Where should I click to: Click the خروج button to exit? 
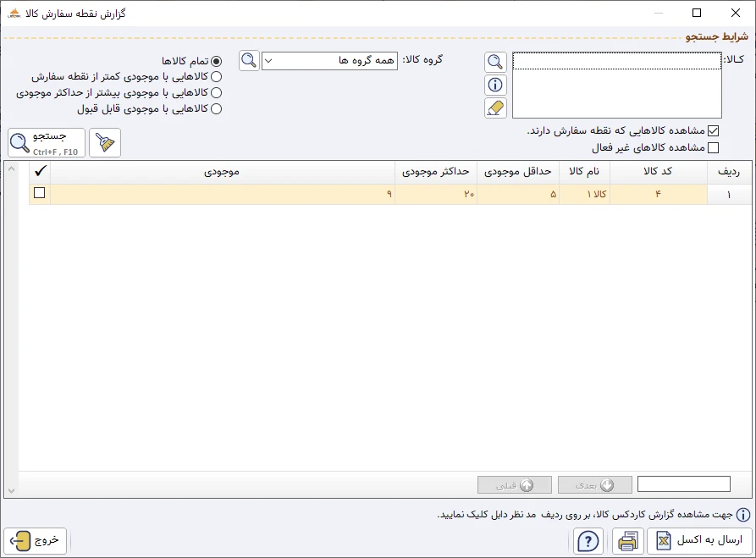pyautogui.click(x=36, y=541)
